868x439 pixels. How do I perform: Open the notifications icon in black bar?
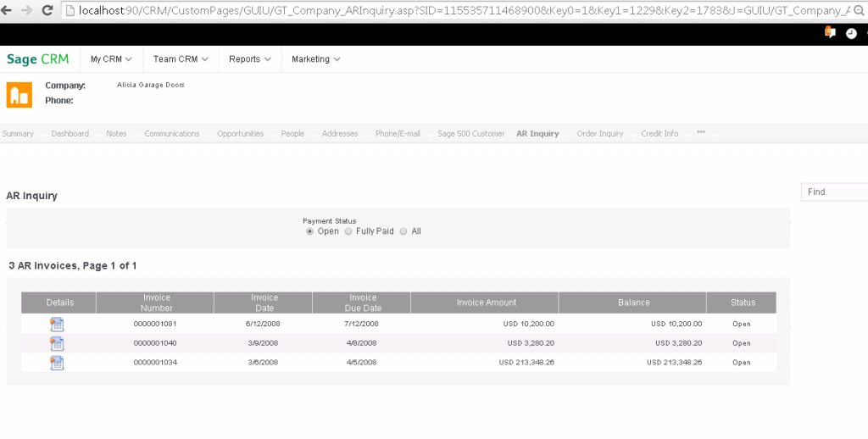pyautogui.click(x=829, y=33)
